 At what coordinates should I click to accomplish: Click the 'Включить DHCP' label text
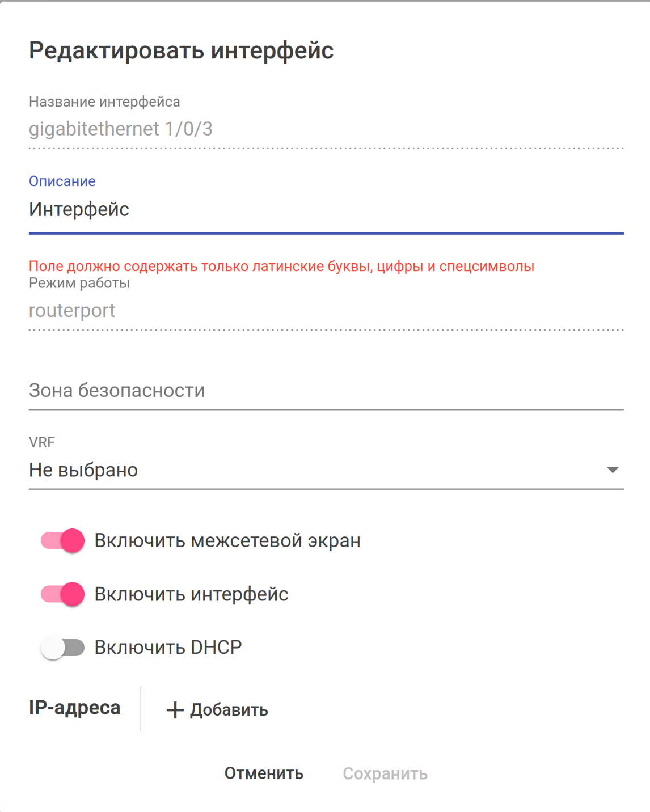click(168, 648)
